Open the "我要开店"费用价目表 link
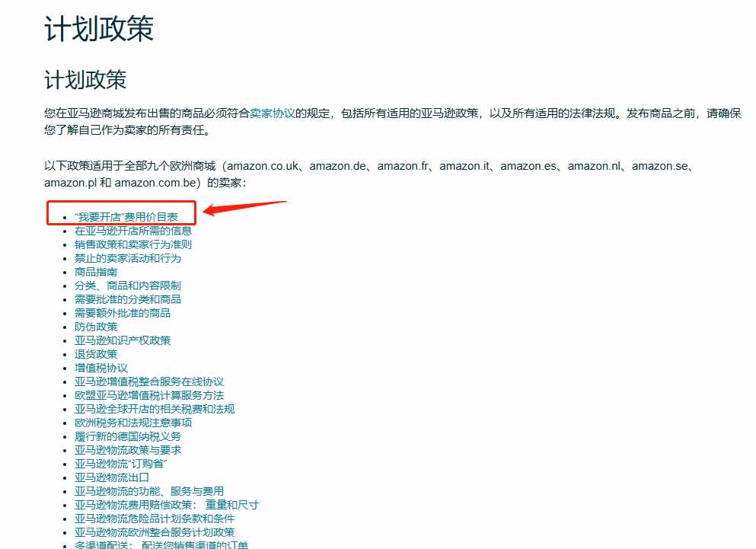The image size is (756, 549). tap(126, 217)
